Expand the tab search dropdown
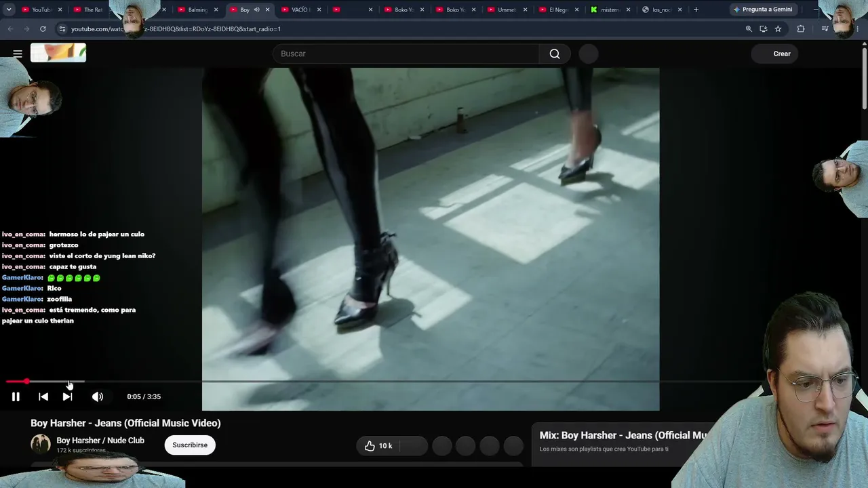 pos(9,9)
